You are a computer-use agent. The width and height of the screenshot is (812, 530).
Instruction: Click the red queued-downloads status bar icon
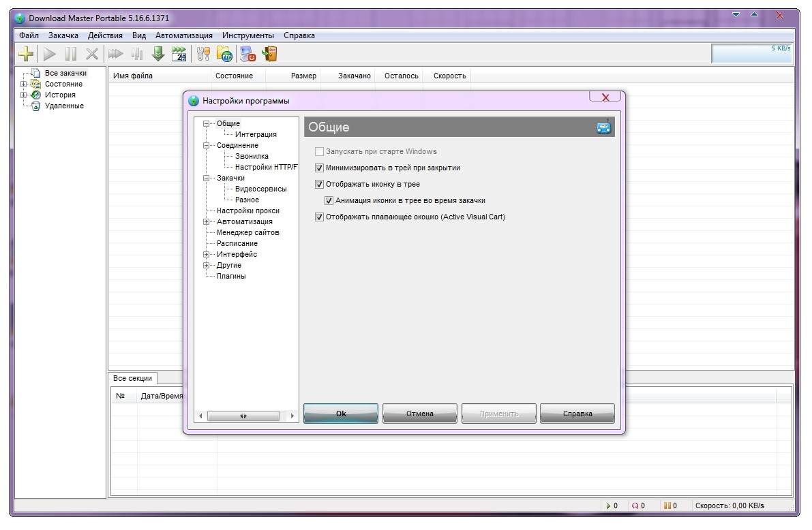635,505
